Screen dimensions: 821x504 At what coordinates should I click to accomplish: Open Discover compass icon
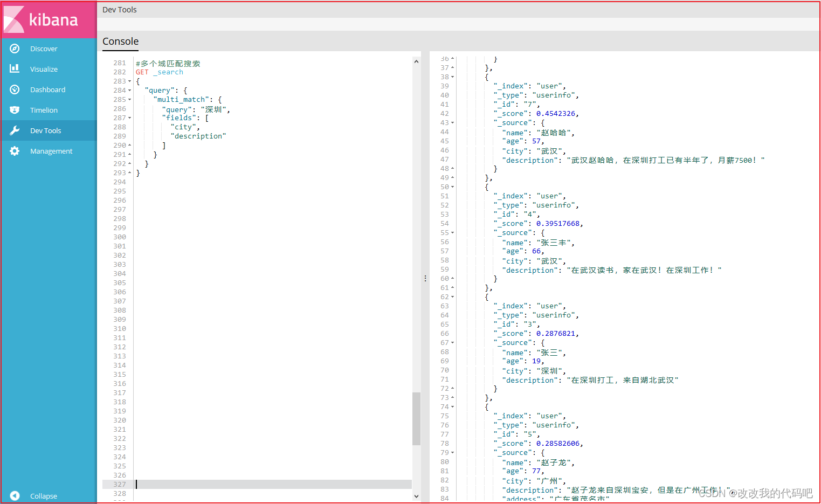click(15, 49)
